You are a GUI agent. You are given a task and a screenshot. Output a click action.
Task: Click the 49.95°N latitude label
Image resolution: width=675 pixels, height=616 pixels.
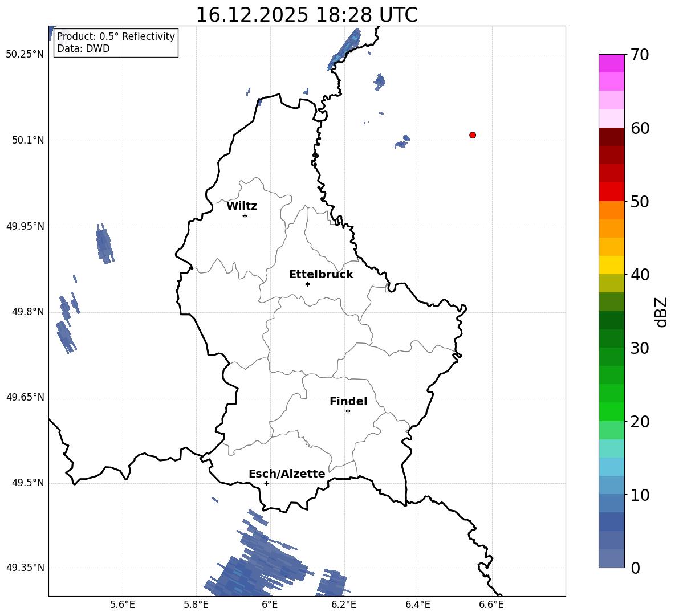25,226
